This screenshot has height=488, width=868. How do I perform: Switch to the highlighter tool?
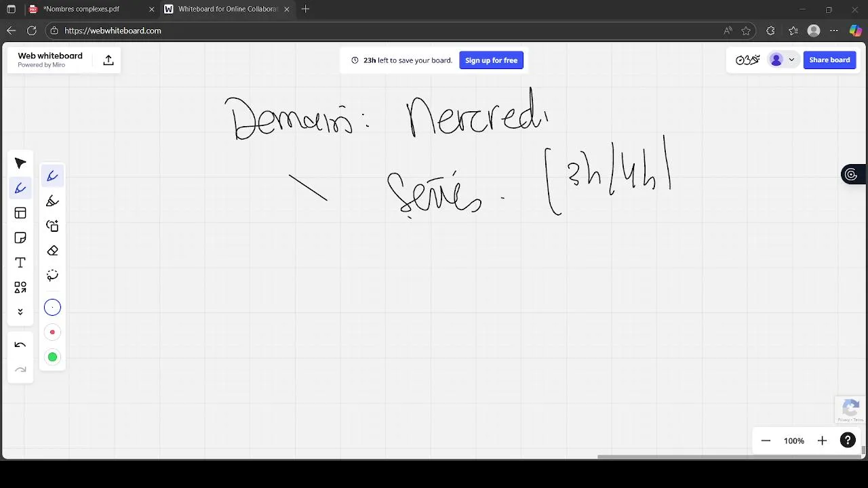(x=52, y=201)
